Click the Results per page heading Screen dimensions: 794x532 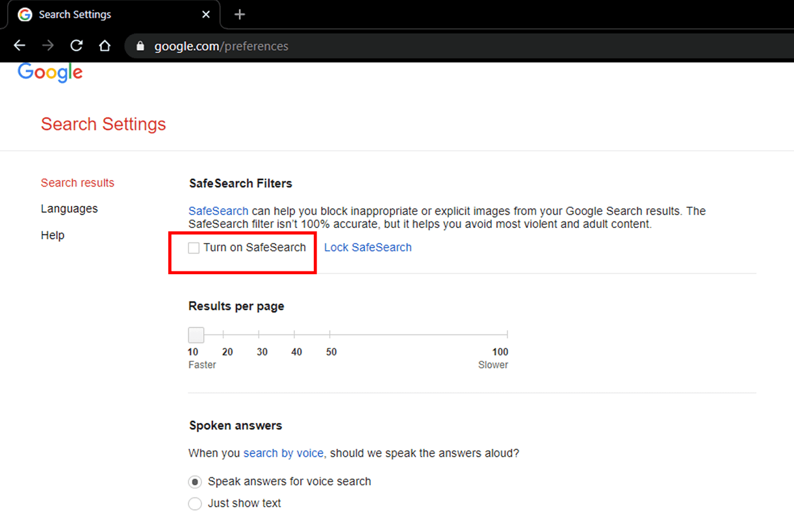[x=237, y=306]
